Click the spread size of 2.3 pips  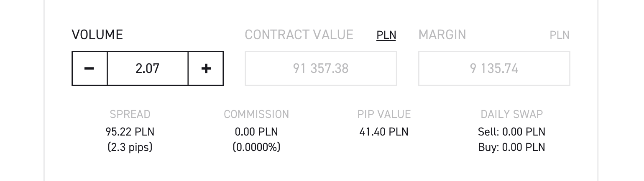click(x=130, y=147)
